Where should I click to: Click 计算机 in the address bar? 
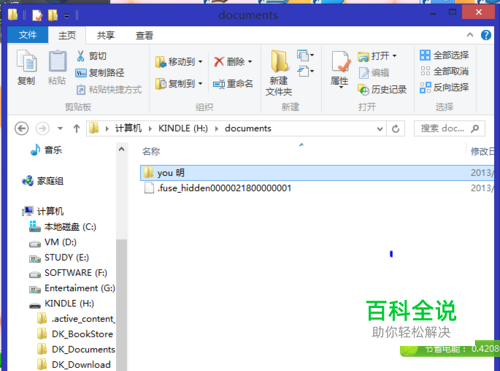[128, 128]
